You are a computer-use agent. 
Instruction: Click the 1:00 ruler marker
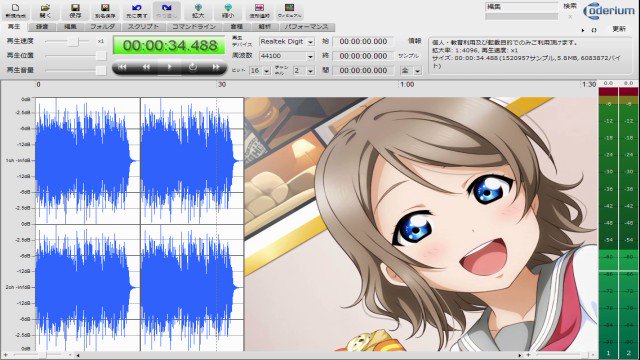click(x=407, y=84)
